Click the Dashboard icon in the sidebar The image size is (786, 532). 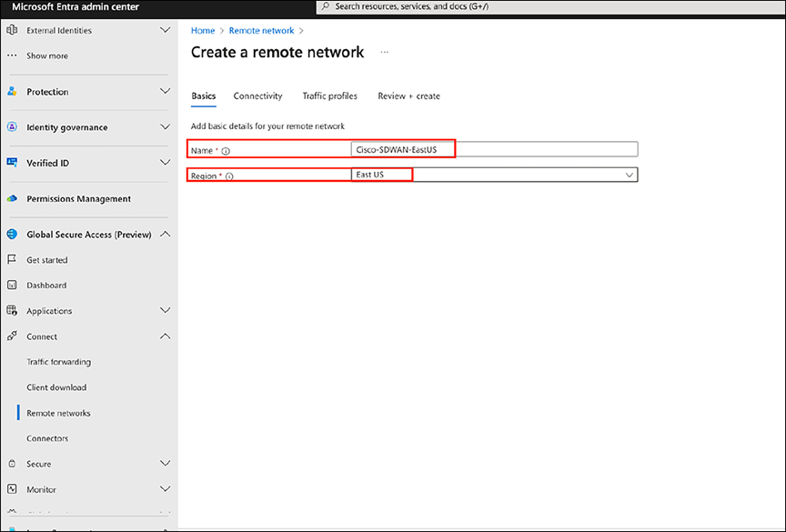click(13, 285)
